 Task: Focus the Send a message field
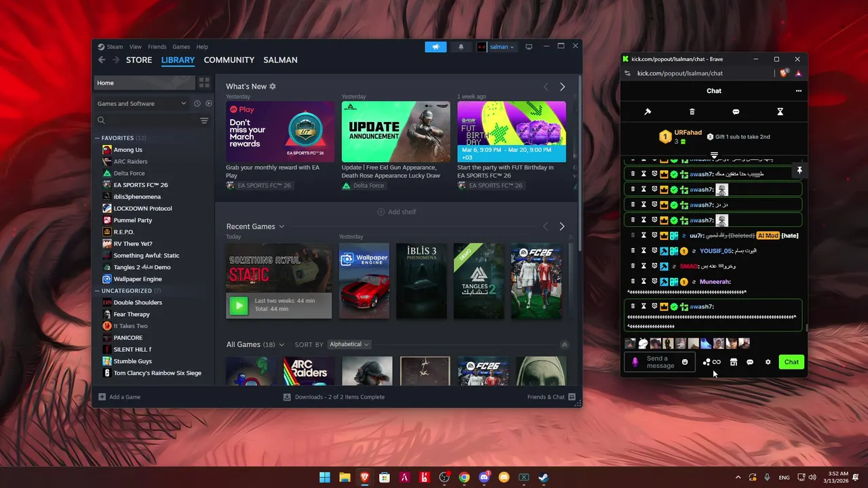(x=660, y=362)
